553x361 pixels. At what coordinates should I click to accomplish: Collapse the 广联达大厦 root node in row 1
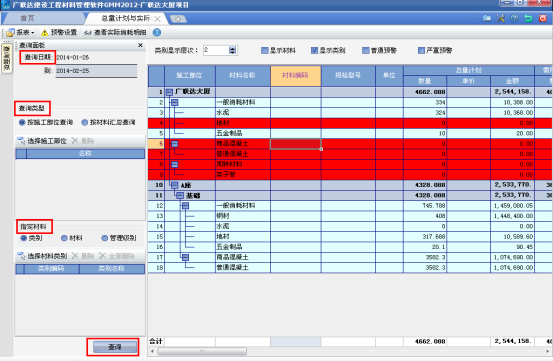click(169, 92)
